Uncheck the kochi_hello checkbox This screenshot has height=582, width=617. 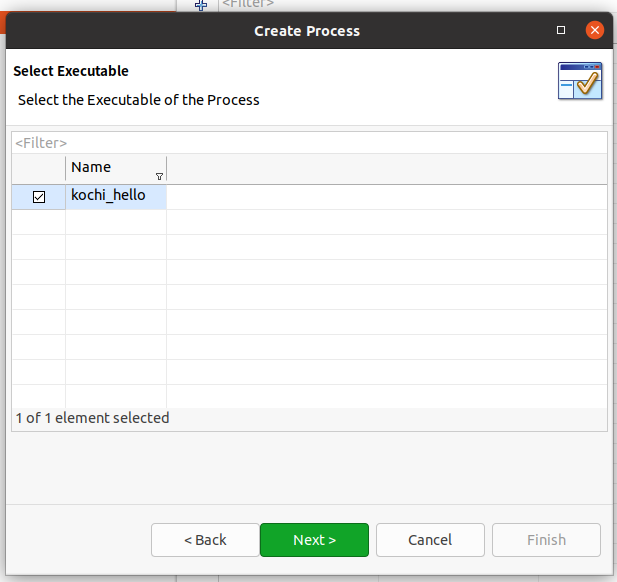(39, 197)
